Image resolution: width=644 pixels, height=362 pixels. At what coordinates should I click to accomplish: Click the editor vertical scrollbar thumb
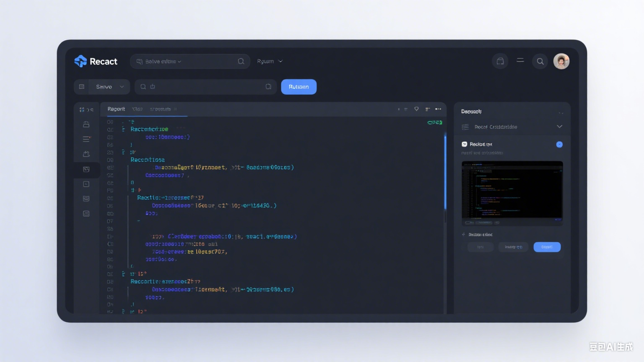pyautogui.click(x=445, y=172)
